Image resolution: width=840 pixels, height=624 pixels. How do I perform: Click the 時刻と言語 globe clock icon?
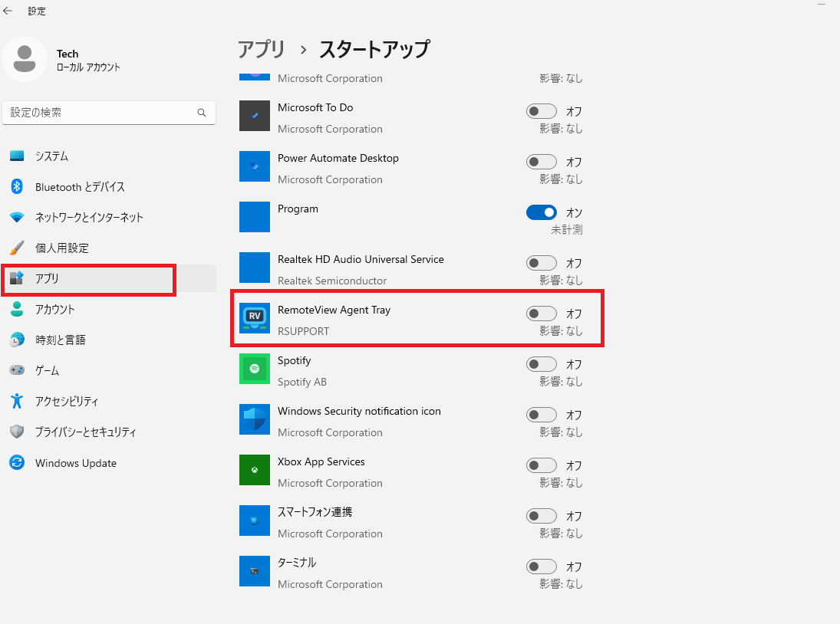click(x=17, y=340)
